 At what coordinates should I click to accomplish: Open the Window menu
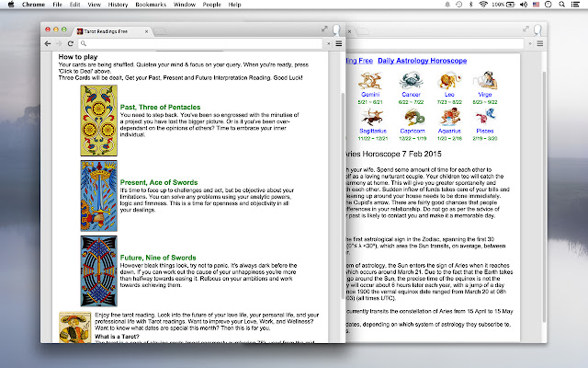pos(185,5)
